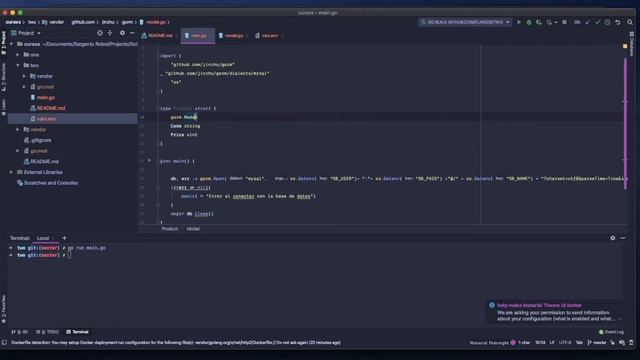Toggle tool window bars icon in status bar

4,343
